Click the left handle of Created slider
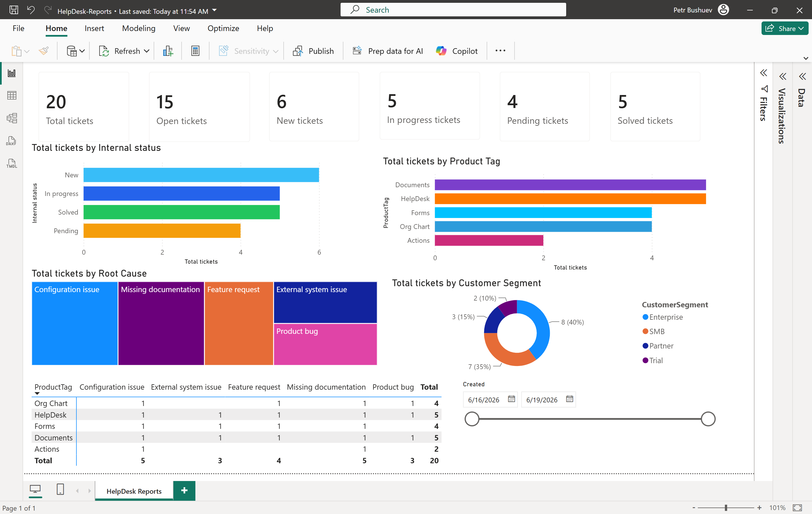 pyautogui.click(x=472, y=419)
